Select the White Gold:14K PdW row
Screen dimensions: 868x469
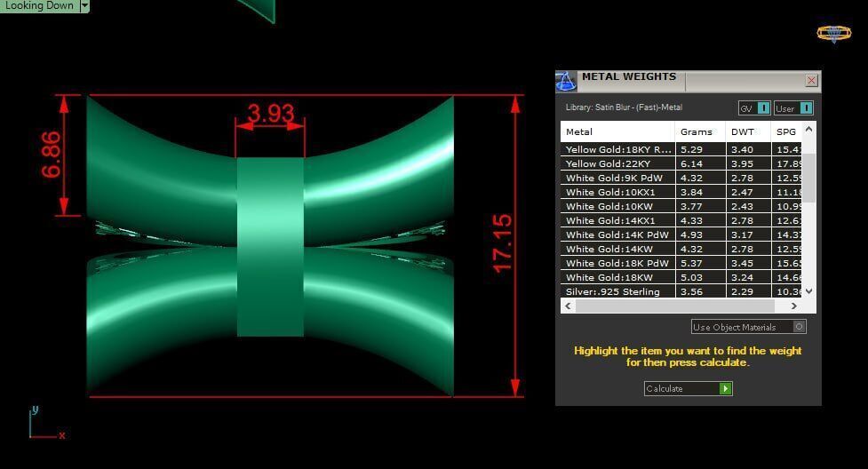point(681,234)
